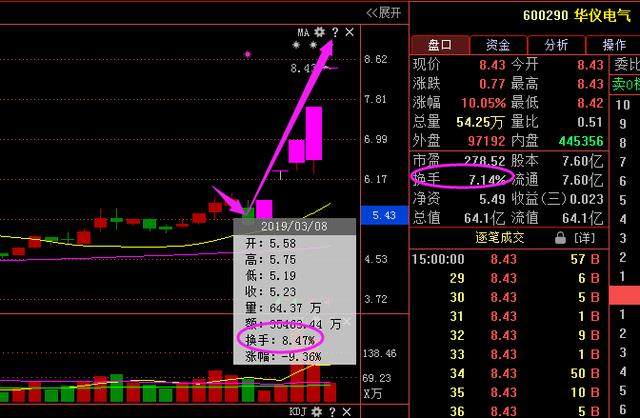Screen dimensions: 640x418
Task: Click the 委比 order ratio label
Action: (x=624, y=64)
